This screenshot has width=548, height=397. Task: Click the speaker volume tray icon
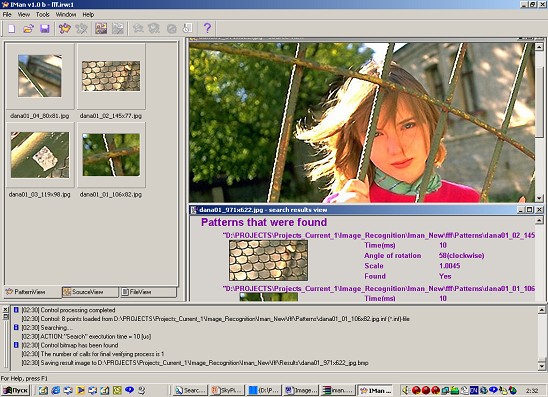(x=406, y=390)
